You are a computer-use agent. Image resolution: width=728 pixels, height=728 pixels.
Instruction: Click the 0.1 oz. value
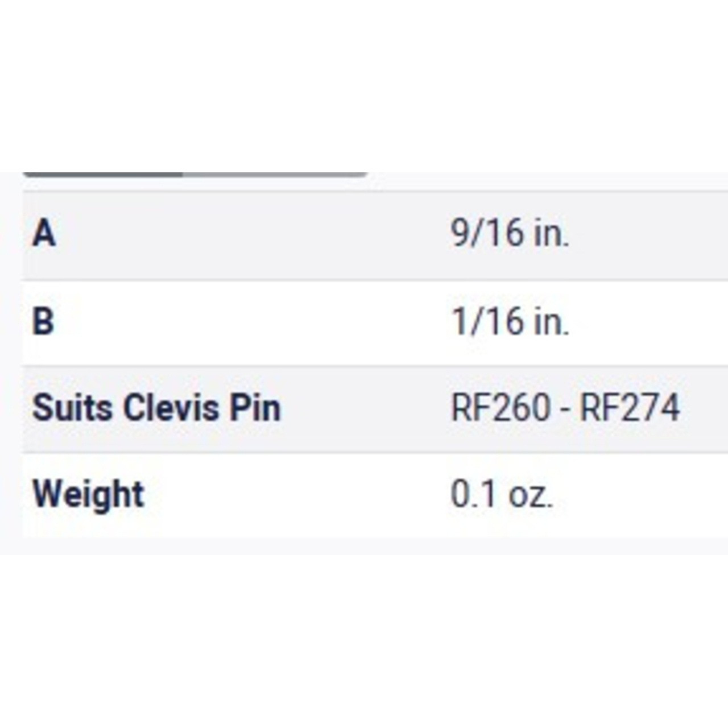[x=501, y=494]
